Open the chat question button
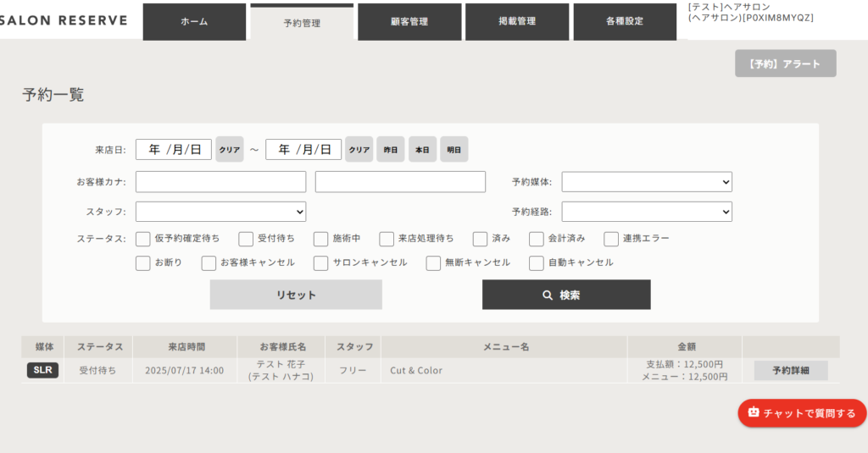 (x=802, y=412)
